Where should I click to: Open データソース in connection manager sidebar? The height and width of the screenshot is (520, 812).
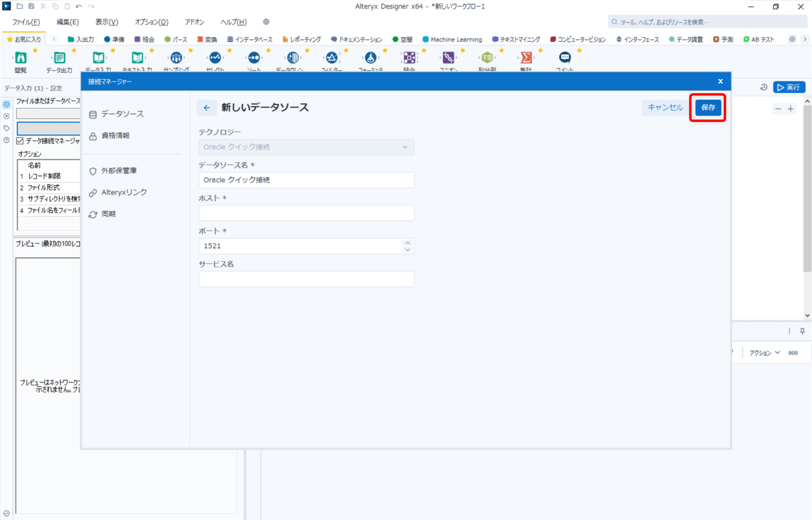tap(117, 114)
